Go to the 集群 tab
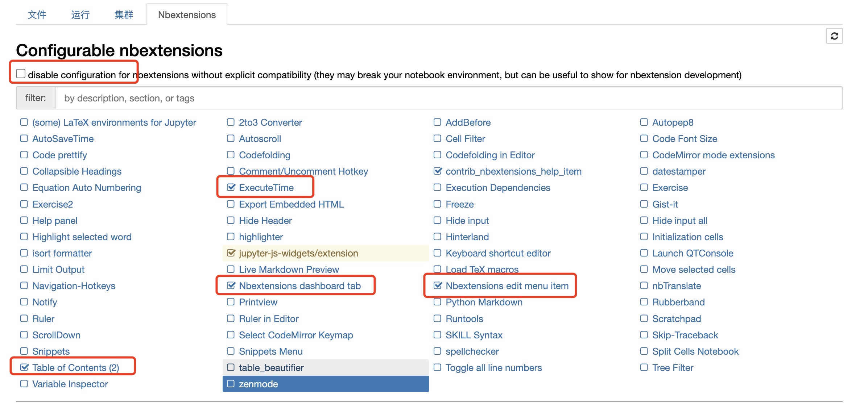 click(x=124, y=15)
